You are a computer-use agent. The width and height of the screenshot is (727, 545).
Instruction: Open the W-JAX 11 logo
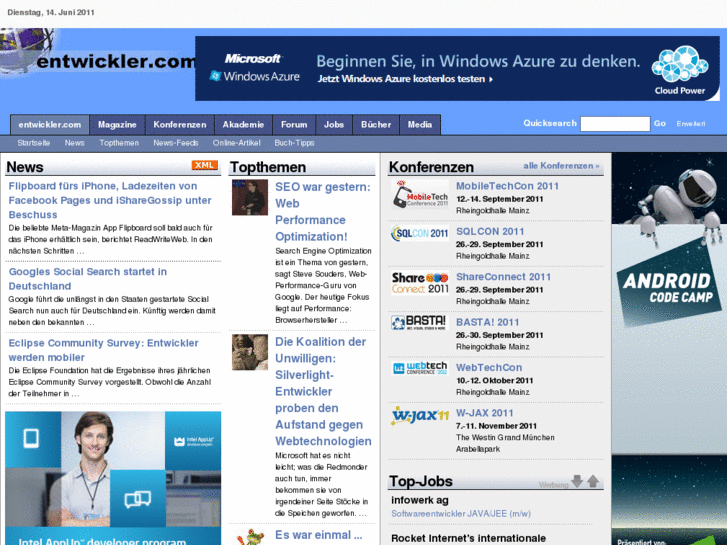420,416
